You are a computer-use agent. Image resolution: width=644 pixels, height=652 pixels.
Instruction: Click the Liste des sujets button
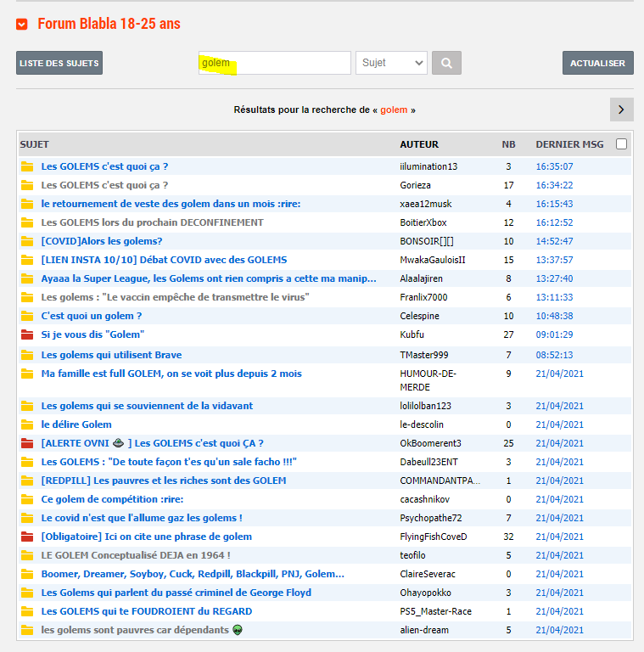[59, 63]
